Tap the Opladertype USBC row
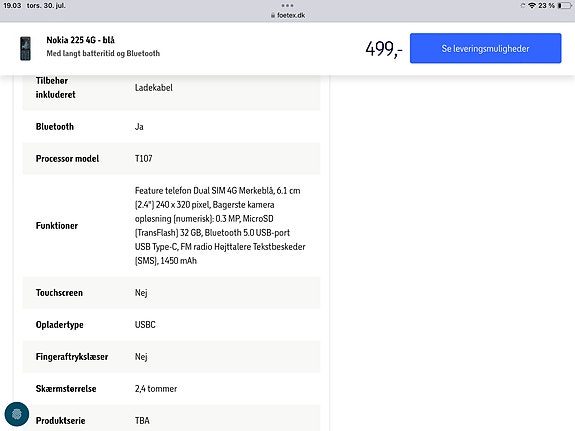The width and height of the screenshot is (575, 431). pyautogui.click(x=171, y=325)
